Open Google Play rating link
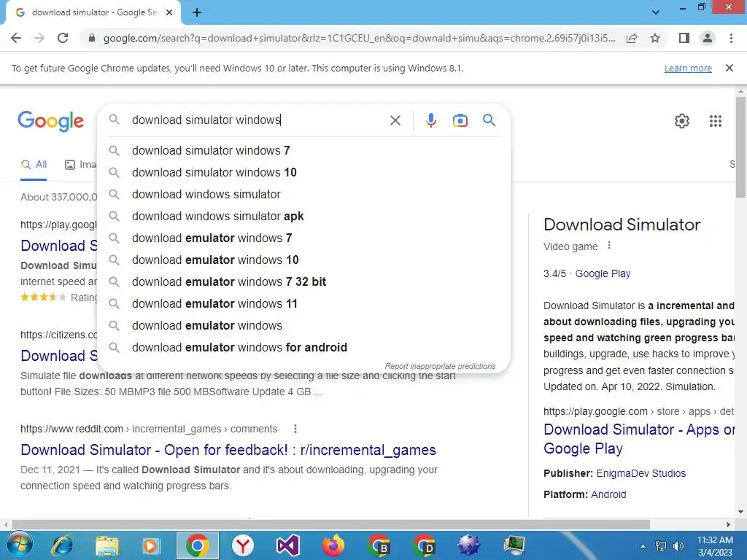This screenshot has height=560, width=747. pos(603,274)
